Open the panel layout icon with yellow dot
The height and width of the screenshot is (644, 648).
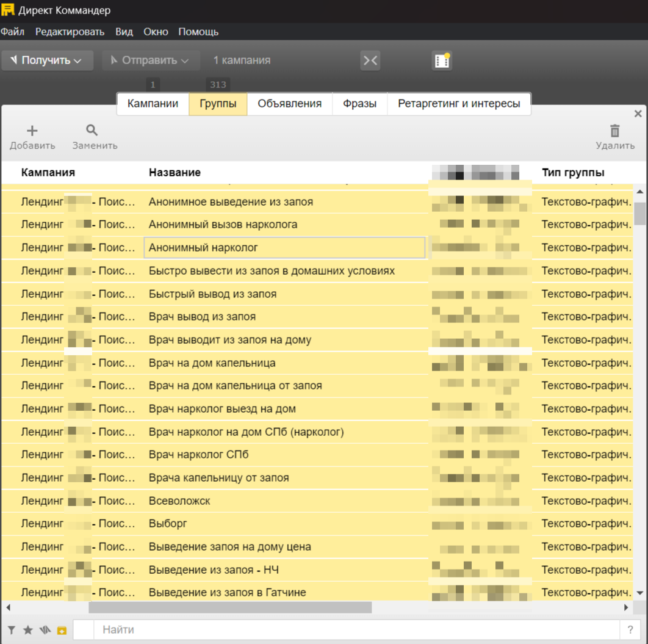click(x=442, y=61)
